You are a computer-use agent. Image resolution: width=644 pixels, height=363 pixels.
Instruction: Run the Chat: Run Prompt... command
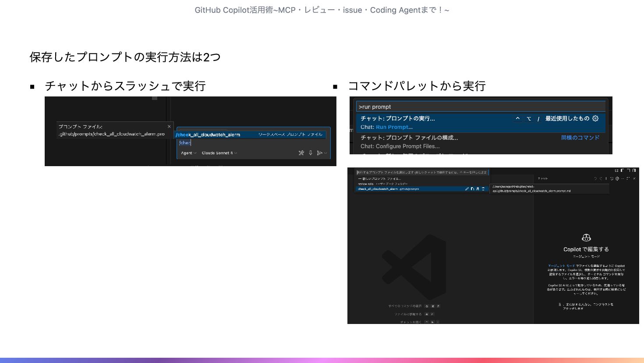click(481, 123)
